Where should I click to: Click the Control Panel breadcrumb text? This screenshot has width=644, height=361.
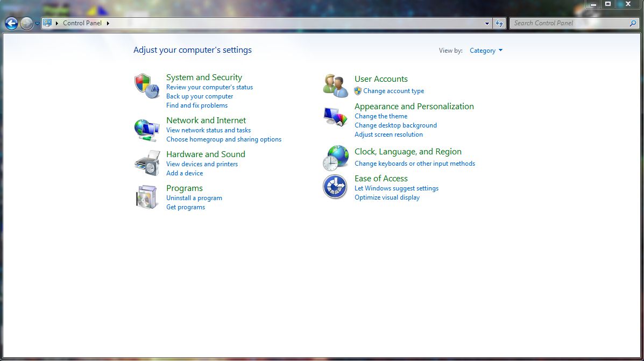tap(82, 23)
